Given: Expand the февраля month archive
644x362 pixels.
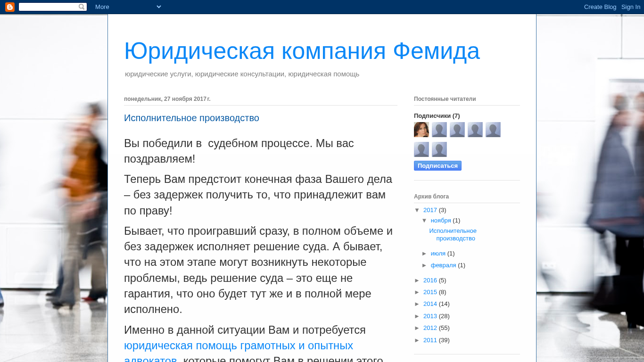Looking at the screenshot, I should point(425,265).
